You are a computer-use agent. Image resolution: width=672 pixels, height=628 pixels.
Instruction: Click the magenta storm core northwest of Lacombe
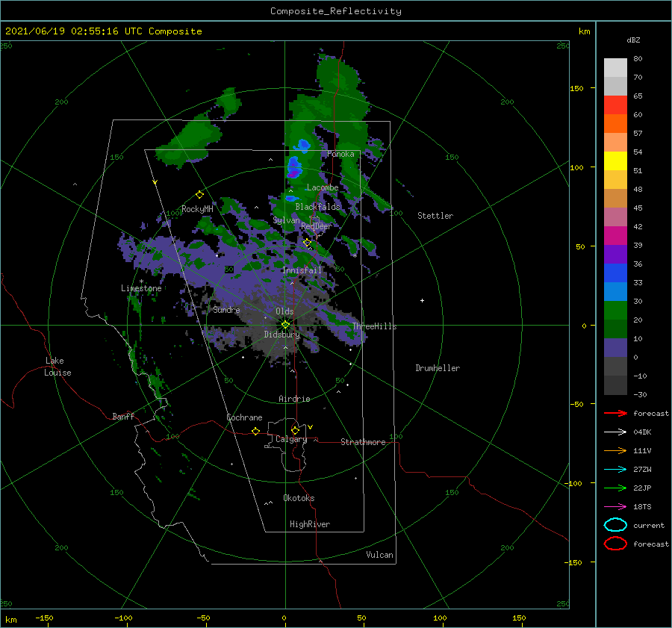tap(294, 173)
